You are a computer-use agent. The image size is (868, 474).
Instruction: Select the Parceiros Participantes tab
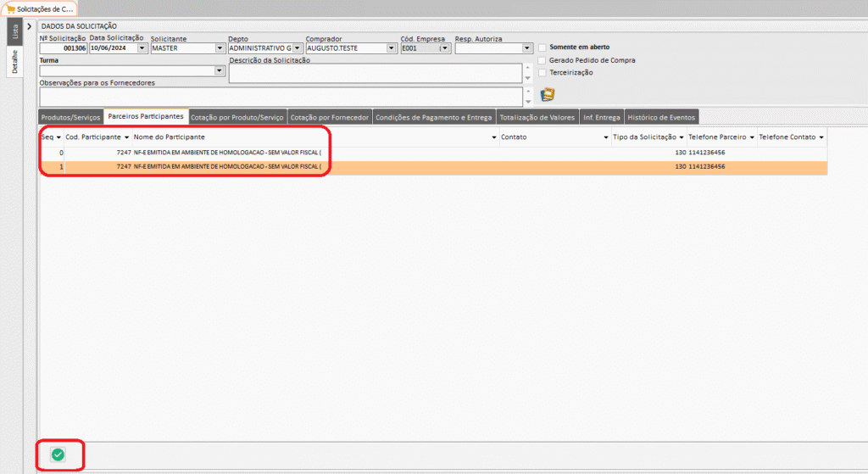pos(146,116)
